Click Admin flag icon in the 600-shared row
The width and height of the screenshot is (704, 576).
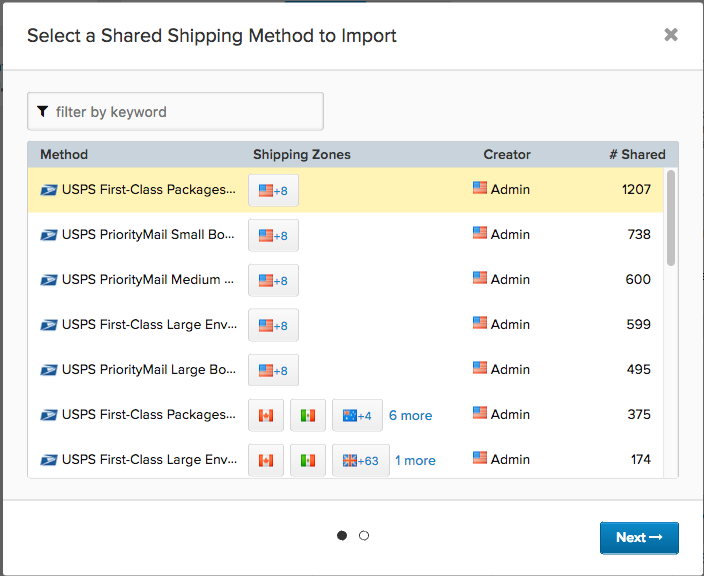click(480, 279)
